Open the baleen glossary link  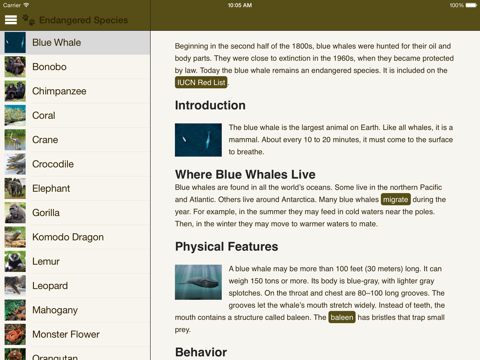click(342, 317)
